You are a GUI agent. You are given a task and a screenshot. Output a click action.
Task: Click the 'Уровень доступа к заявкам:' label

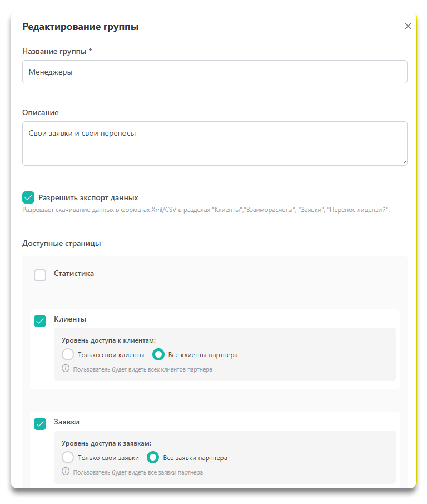[106, 443]
